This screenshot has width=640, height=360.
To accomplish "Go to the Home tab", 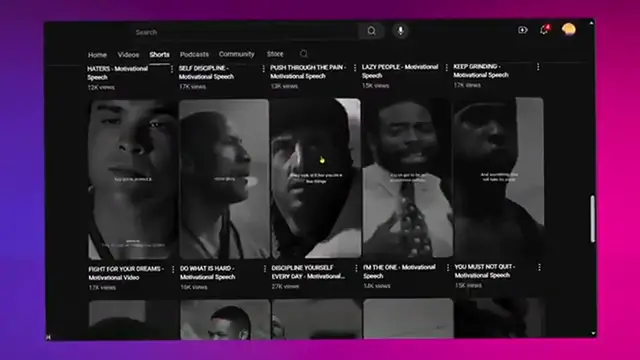I will [x=97, y=55].
